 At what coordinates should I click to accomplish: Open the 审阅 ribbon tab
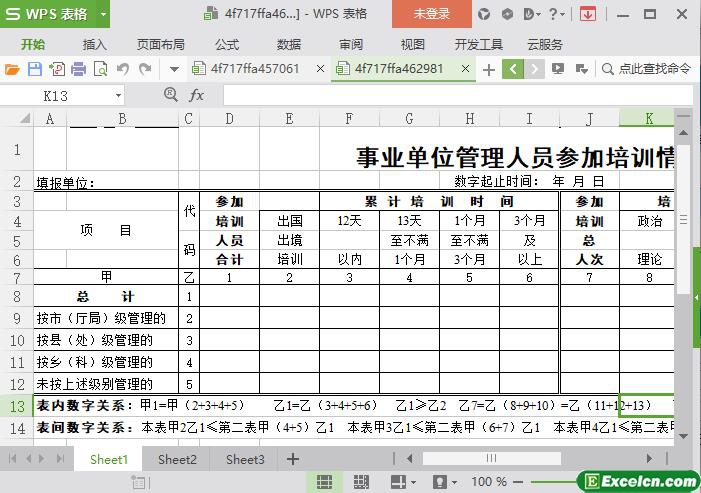point(350,45)
